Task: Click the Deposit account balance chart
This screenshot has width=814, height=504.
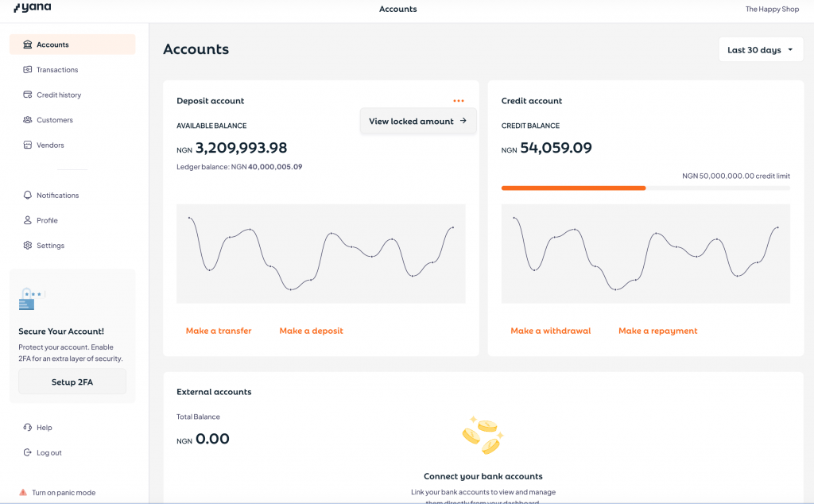Action: [320, 254]
